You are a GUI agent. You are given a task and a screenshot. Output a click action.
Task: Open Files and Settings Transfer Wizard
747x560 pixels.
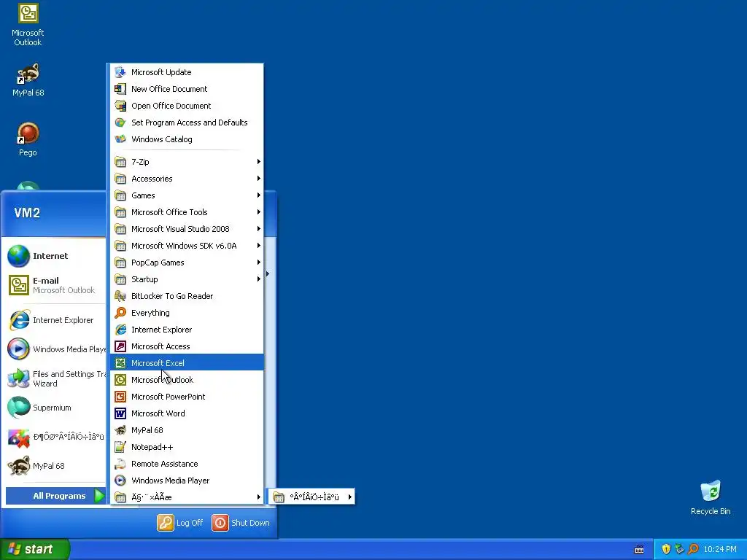(x=55, y=378)
